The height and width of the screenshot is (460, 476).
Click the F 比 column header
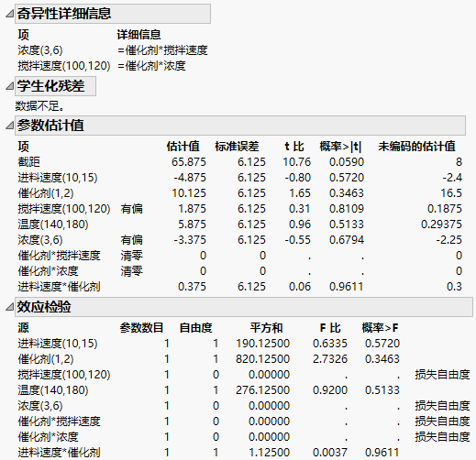pyautogui.click(x=330, y=328)
